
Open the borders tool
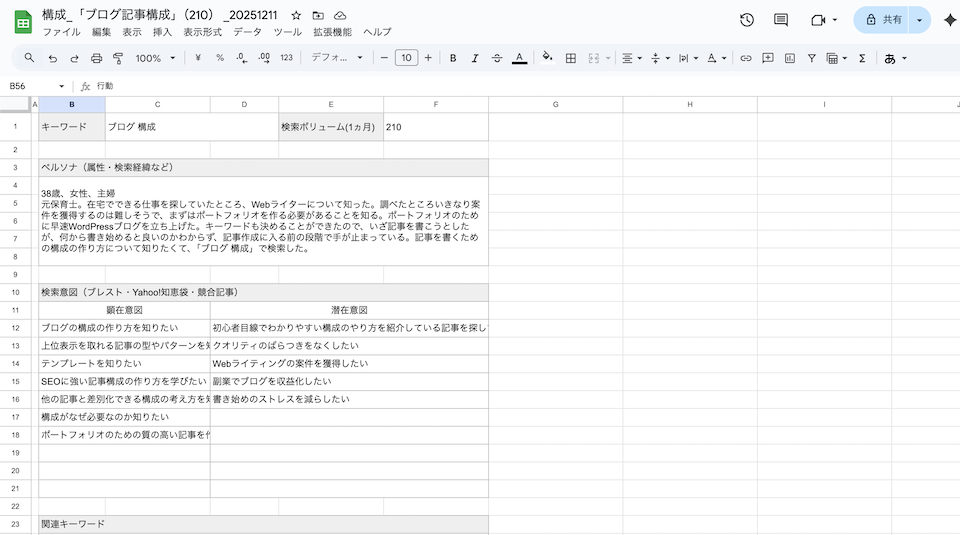click(x=571, y=58)
